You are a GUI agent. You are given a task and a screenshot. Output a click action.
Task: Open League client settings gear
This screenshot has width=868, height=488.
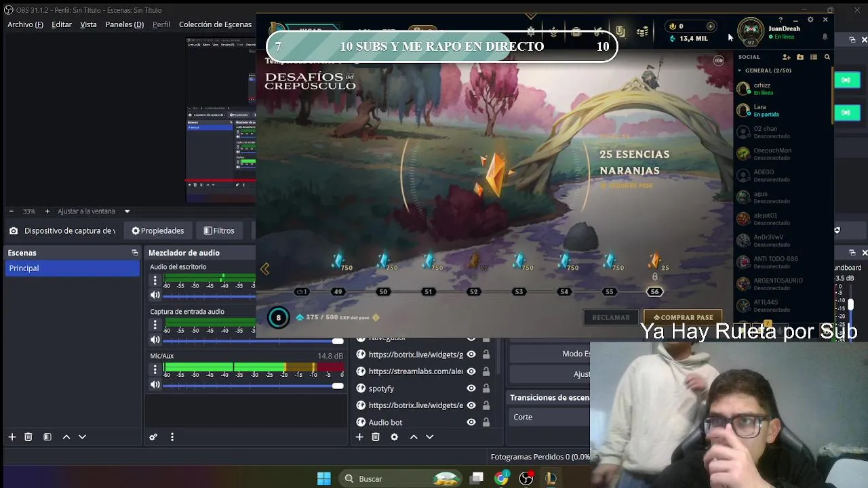(810, 20)
